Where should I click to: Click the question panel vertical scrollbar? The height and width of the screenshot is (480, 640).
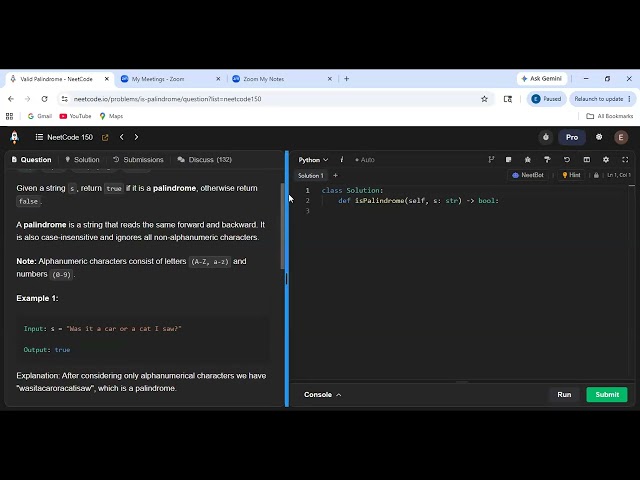pyautogui.click(x=282, y=227)
